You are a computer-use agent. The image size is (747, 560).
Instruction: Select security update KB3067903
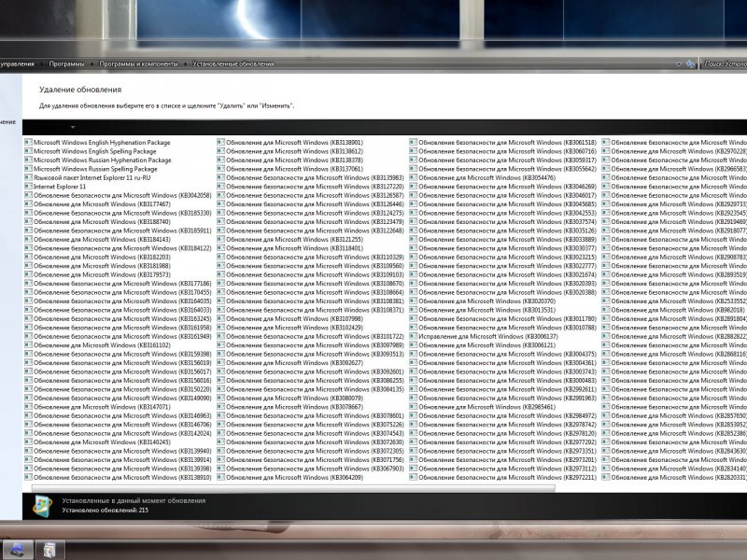[311, 469]
